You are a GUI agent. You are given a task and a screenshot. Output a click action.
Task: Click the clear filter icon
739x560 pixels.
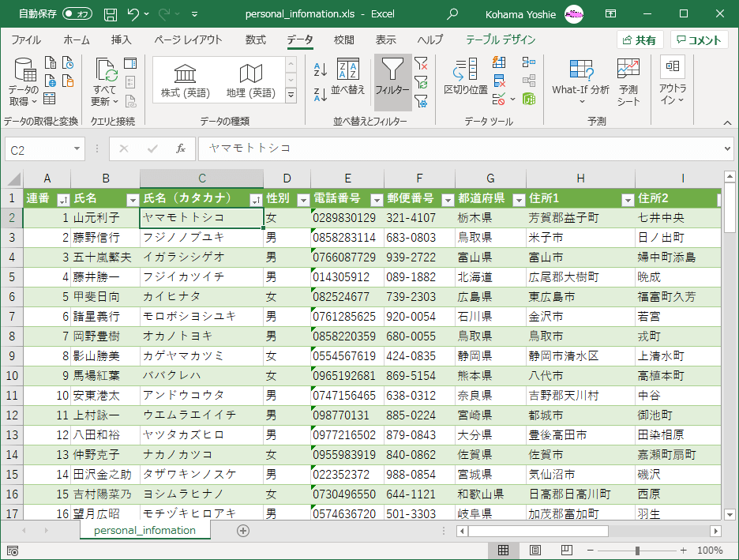(422, 64)
